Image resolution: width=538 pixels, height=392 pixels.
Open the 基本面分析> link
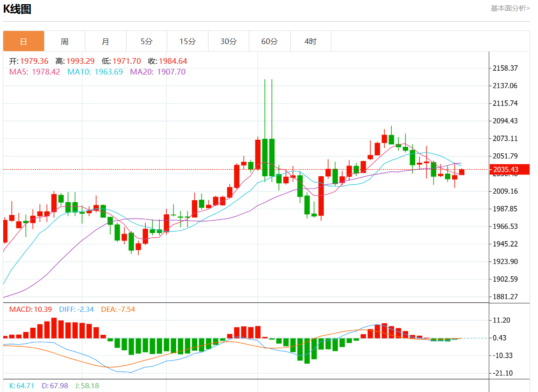pyautogui.click(x=510, y=8)
